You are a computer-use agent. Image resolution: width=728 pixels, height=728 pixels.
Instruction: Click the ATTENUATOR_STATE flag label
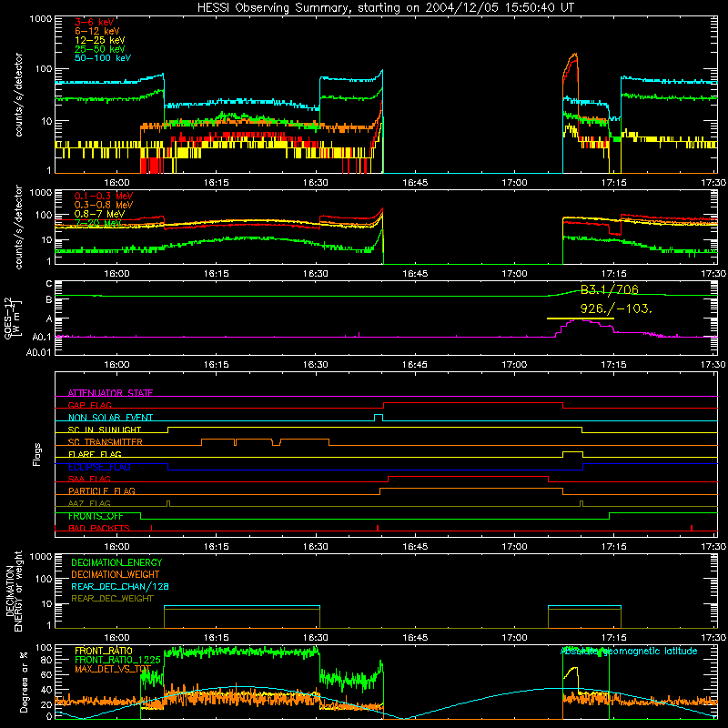point(110,393)
